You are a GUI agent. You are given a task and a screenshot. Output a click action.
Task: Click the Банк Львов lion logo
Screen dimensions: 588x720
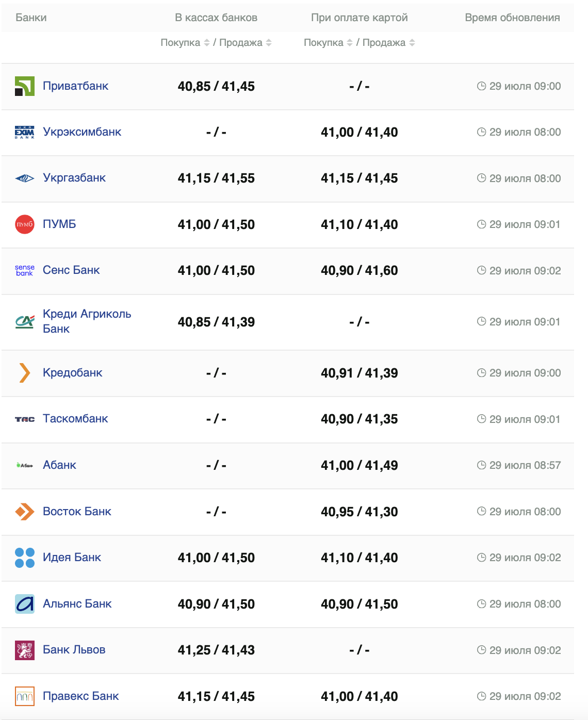click(x=25, y=650)
